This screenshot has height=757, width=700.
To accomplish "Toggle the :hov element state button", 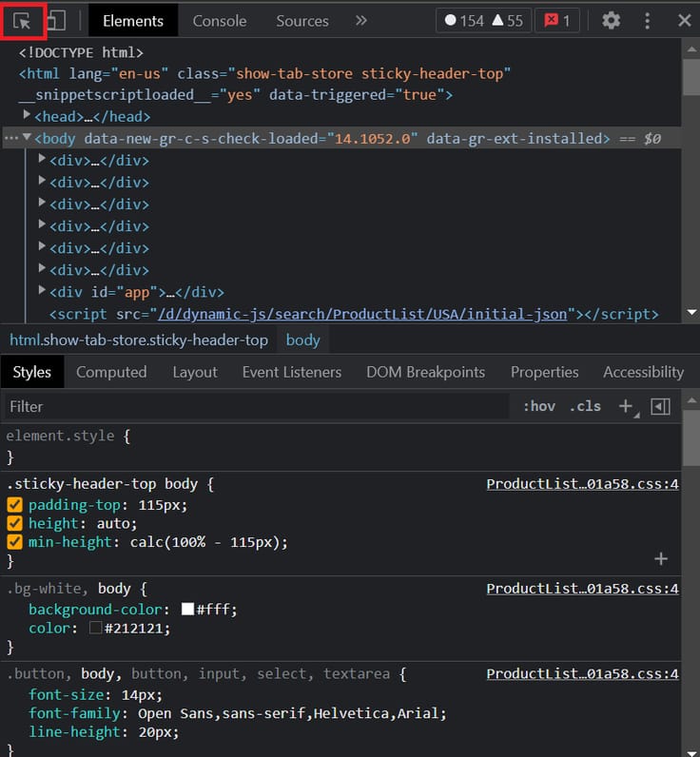I will coord(539,406).
